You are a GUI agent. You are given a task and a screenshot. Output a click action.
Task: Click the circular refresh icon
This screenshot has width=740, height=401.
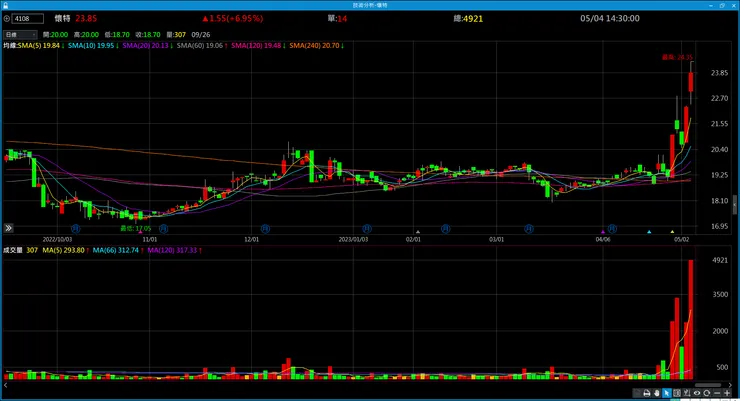pyautogui.click(x=706, y=393)
